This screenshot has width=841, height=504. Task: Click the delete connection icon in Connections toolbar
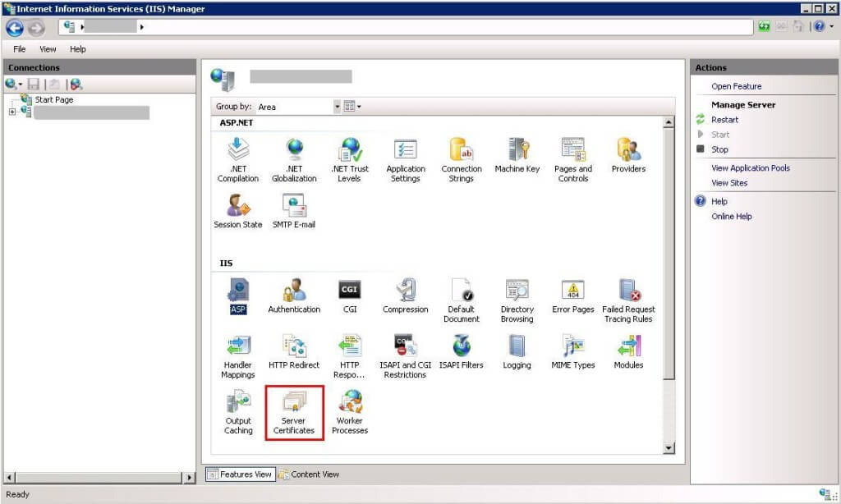pyautogui.click(x=76, y=85)
